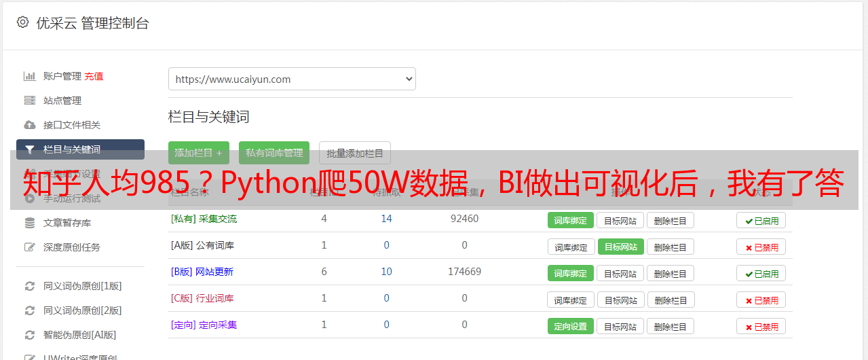Delete the [C版] 行业词库 column
The width and height of the screenshot is (868, 360).
[x=671, y=300]
